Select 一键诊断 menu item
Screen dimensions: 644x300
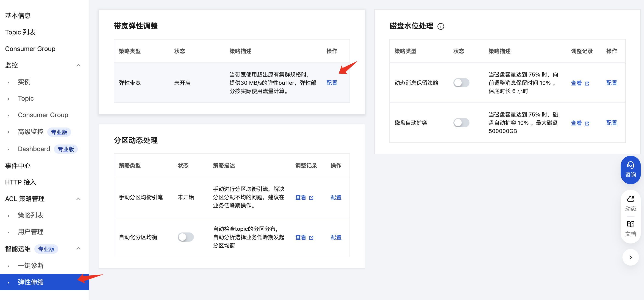[x=31, y=266]
